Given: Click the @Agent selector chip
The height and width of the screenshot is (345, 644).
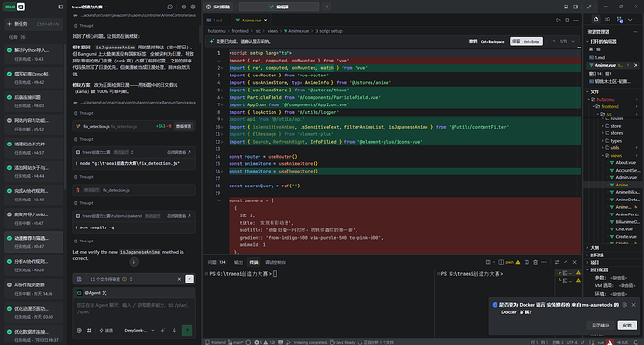Looking at the screenshot, I should [92, 293].
